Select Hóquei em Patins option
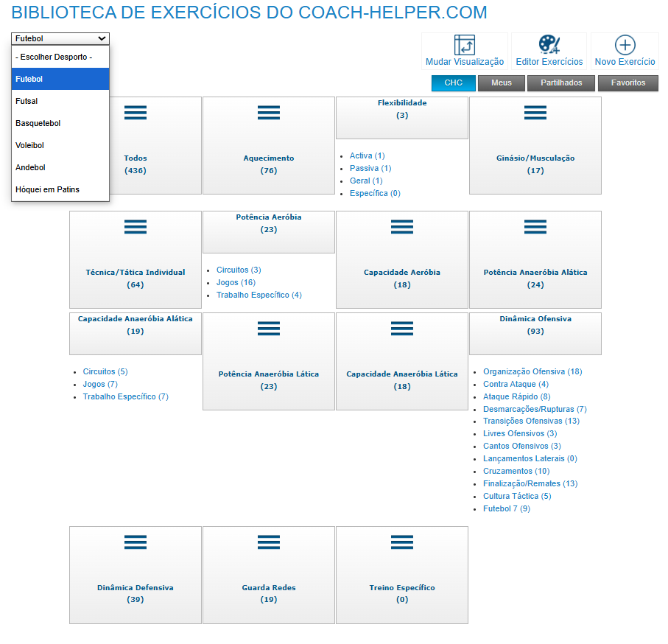668x644 pixels. point(60,189)
